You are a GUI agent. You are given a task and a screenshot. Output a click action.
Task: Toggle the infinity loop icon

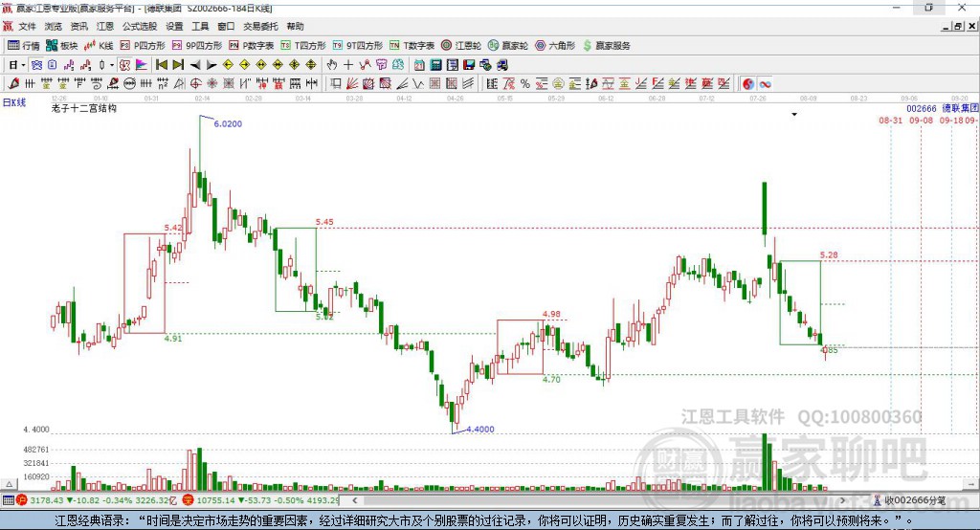click(x=765, y=84)
